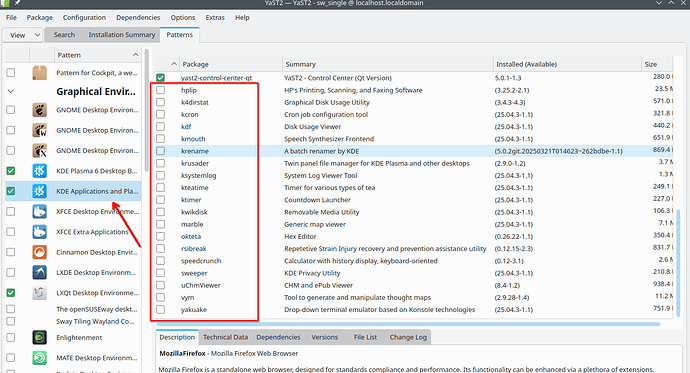The image size is (690, 373).
Task: Click the Enlightenment pattern icon
Action: pos(40,337)
